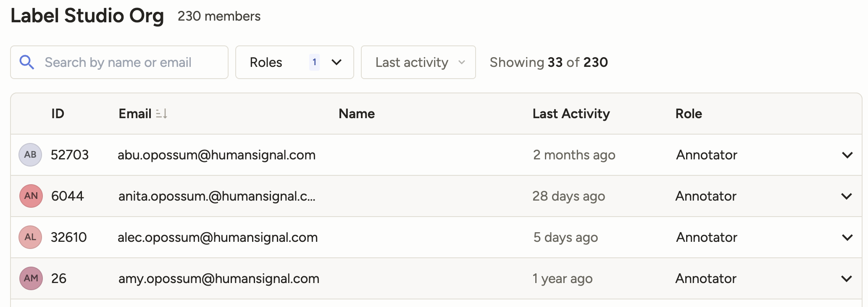Open the Roles filter dropdown
The width and height of the screenshot is (868, 307).
coord(337,62)
